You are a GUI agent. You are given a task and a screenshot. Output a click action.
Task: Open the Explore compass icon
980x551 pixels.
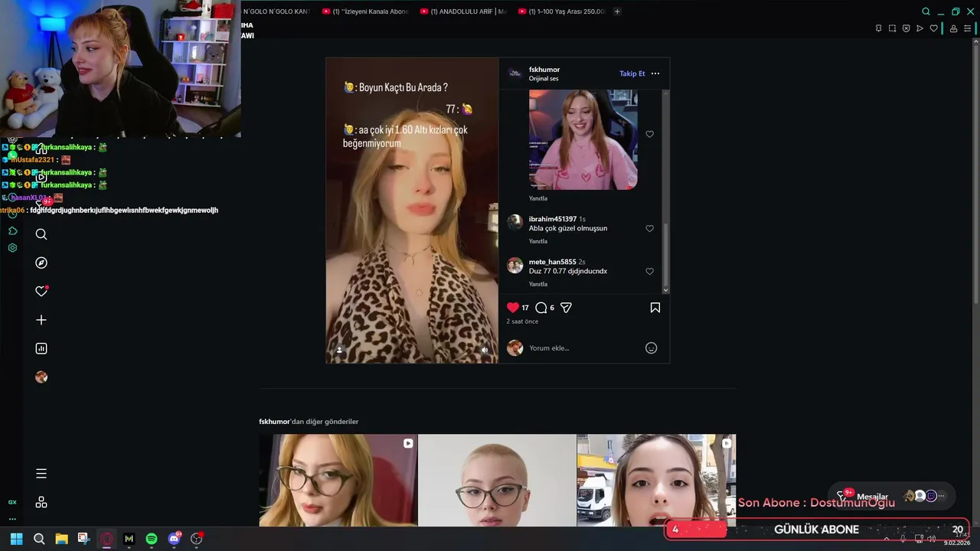[41, 262]
